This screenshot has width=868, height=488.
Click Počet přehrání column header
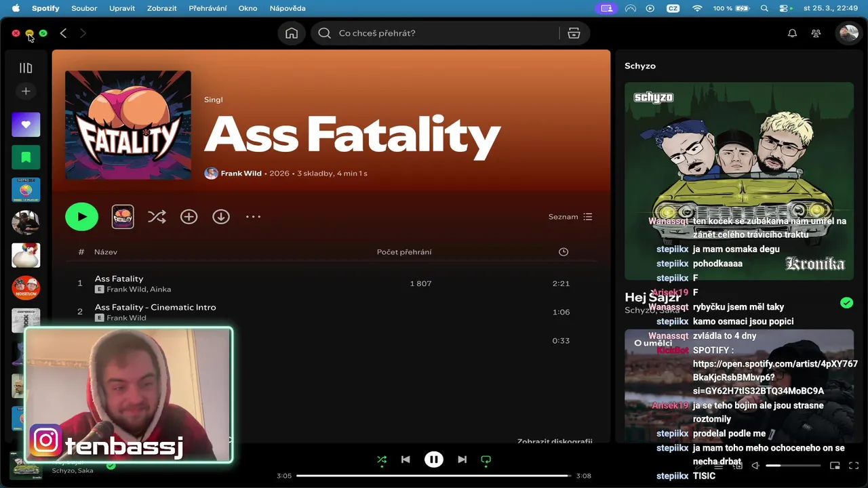404,252
